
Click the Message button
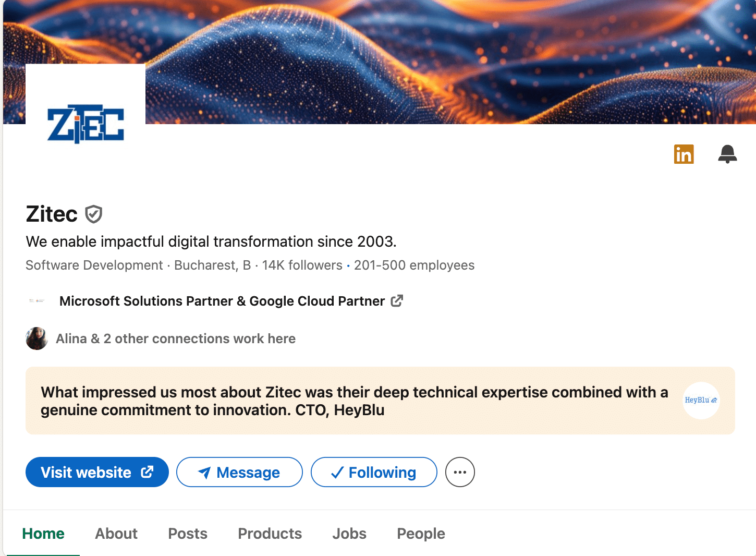[239, 472]
